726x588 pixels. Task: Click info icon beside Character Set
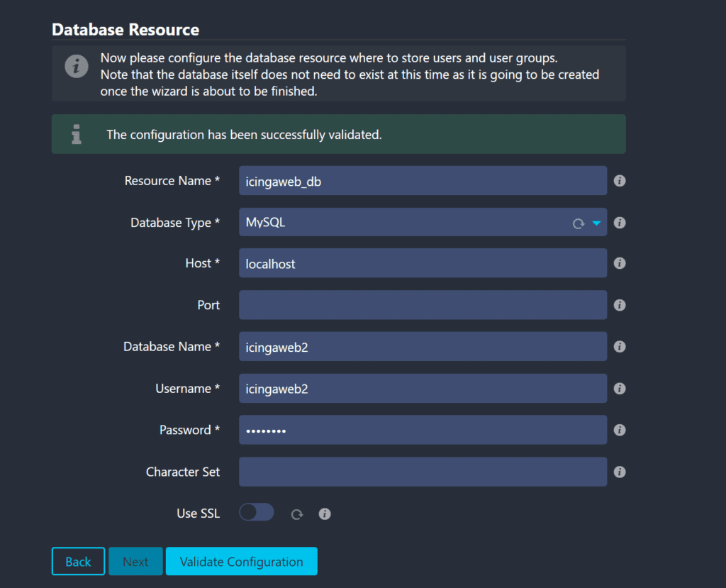(619, 472)
